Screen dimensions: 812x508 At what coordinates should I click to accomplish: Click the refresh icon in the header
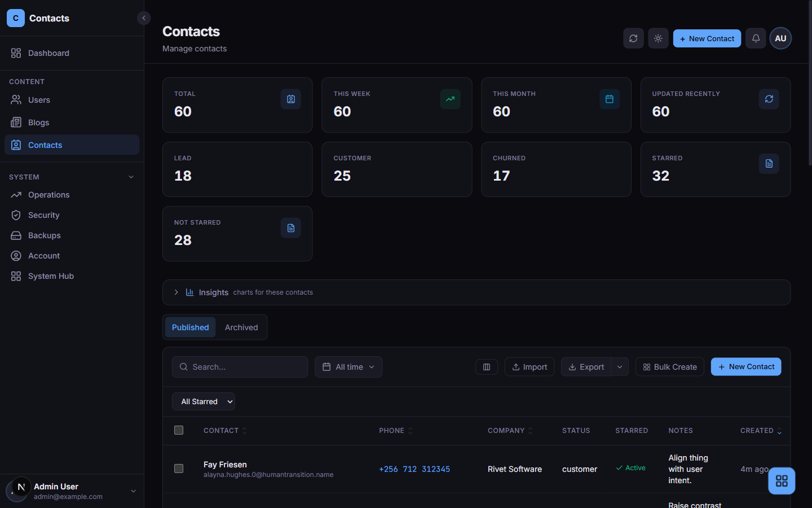pos(633,38)
